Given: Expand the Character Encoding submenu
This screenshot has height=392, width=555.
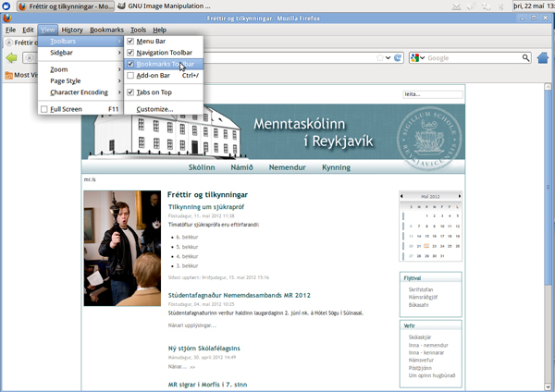Looking at the screenshot, I should click(x=79, y=92).
